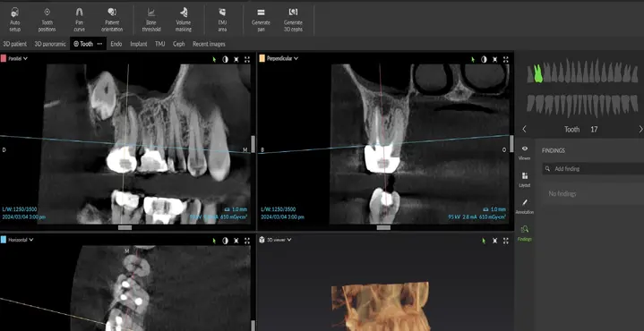Click the Perpendicular view bottom slider handle
This screenshot has width=644, height=331.
pos(383,227)
